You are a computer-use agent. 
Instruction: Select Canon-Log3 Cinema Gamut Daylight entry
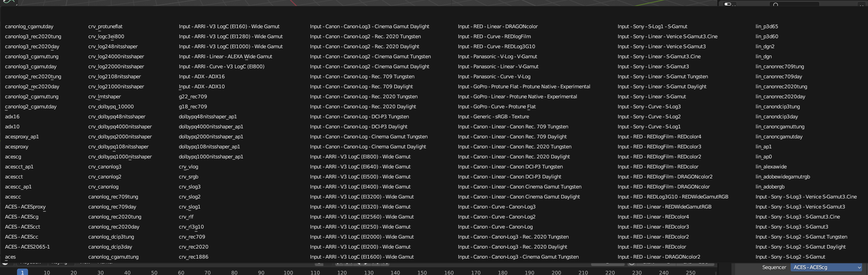370,26
